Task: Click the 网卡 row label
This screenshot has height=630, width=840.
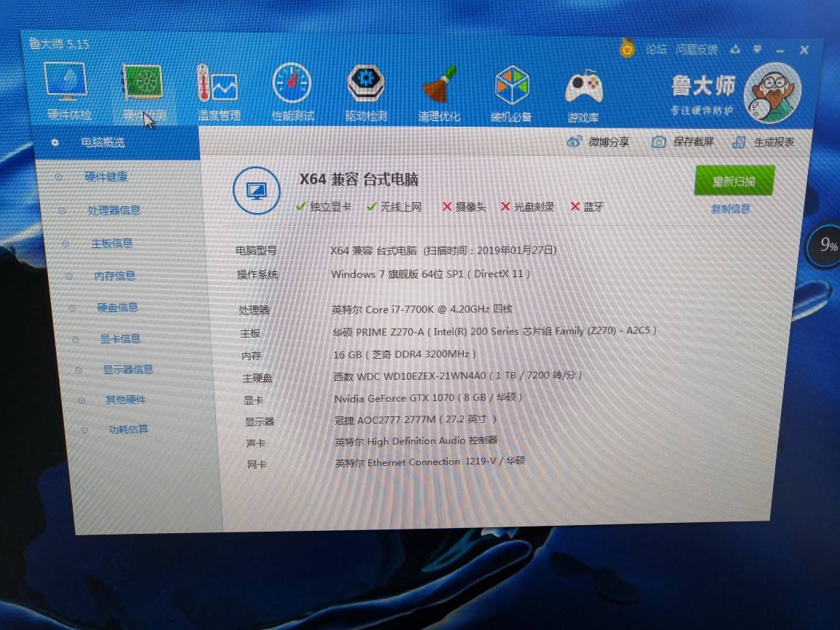Action: click(257, 464)
